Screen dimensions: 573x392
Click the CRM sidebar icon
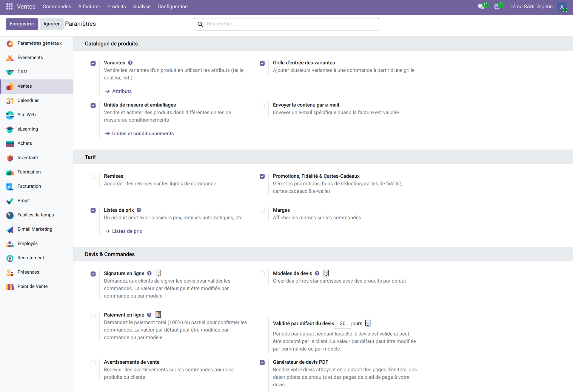tap(10, 72)
